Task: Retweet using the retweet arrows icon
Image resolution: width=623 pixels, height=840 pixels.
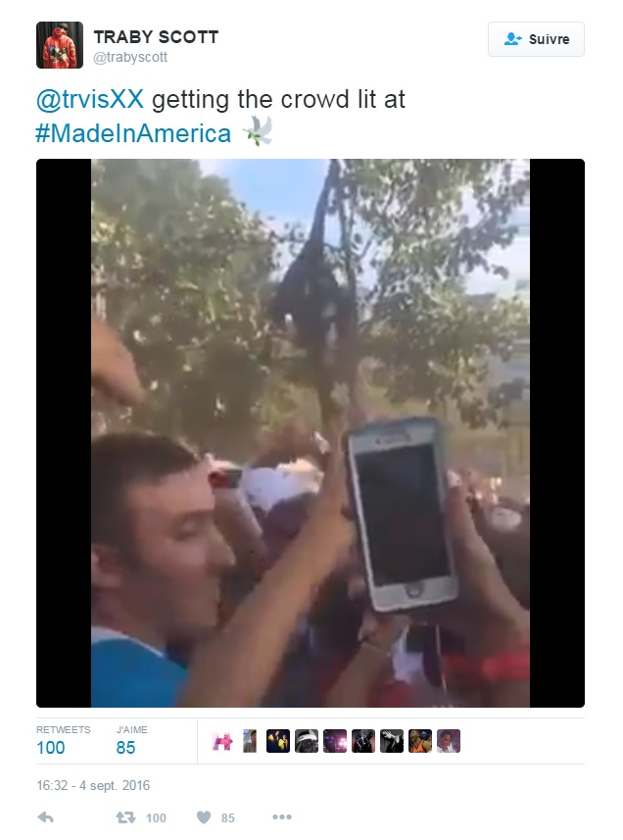Action: (x=125, y=817)
